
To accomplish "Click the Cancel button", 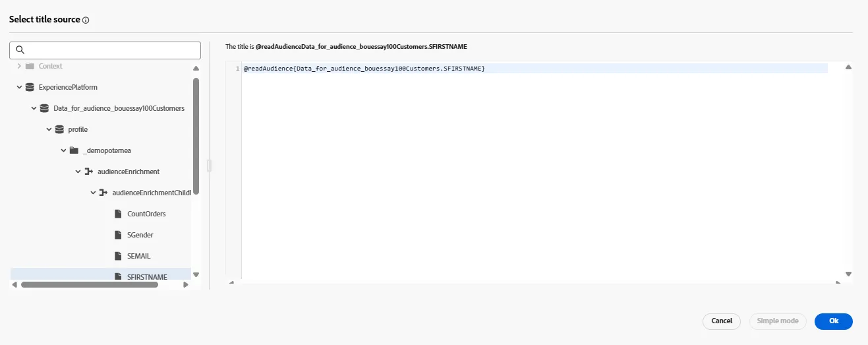I will (722, 321).
